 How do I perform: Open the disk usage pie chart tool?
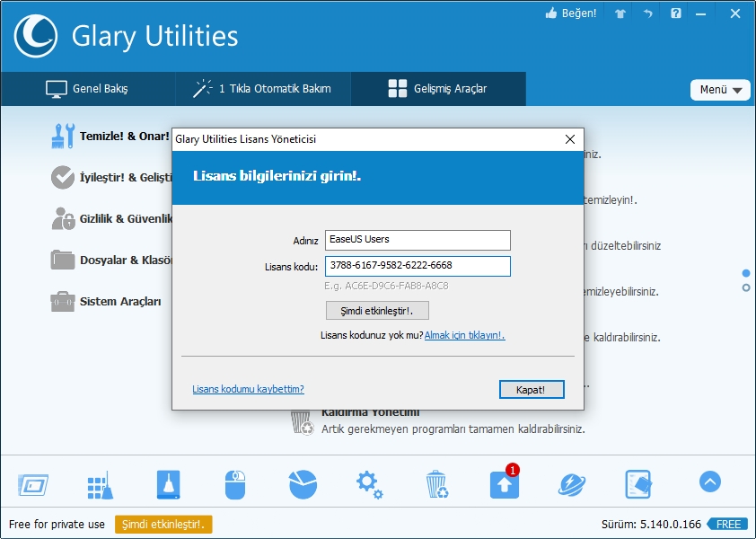tap(302, 482)
